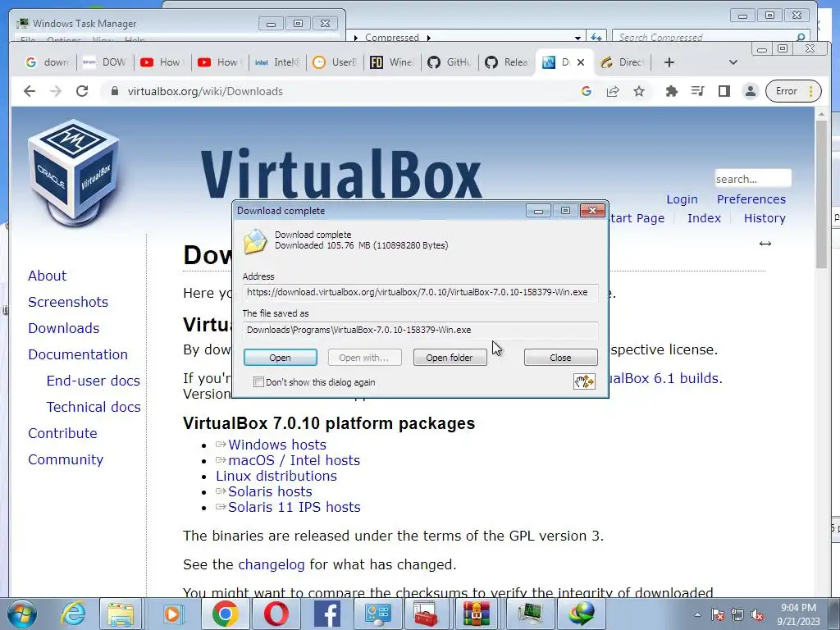Image resolution: width=840 pixels, height=630 pixels.
Task: Switch to the first YouTube 'How' tab
Action: 162,62
